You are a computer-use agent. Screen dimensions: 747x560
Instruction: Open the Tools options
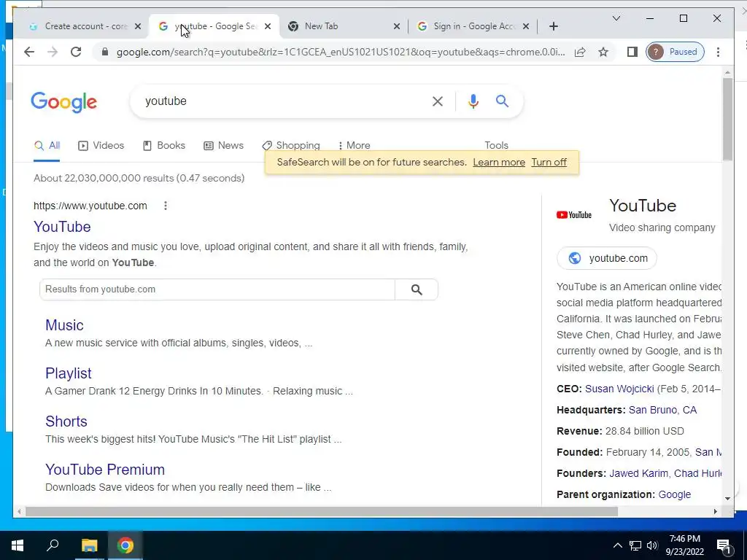[x=496, y=145]
